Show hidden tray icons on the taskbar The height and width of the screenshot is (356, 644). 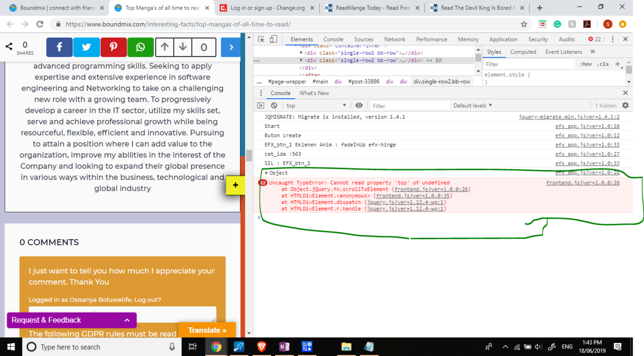[x=505, y=347]
